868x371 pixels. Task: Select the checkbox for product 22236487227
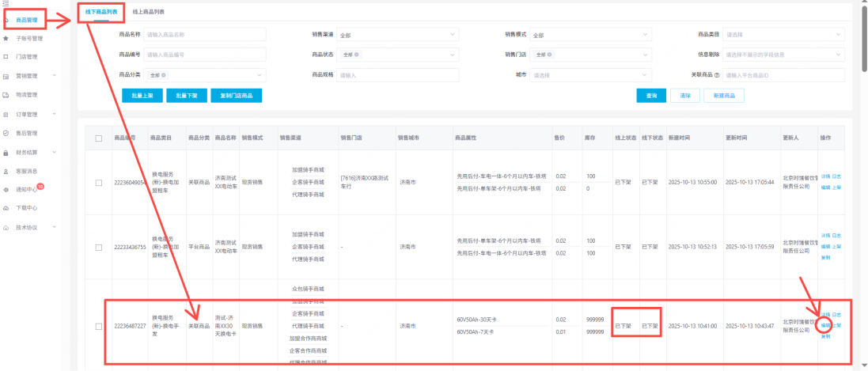tap(99, 326)
